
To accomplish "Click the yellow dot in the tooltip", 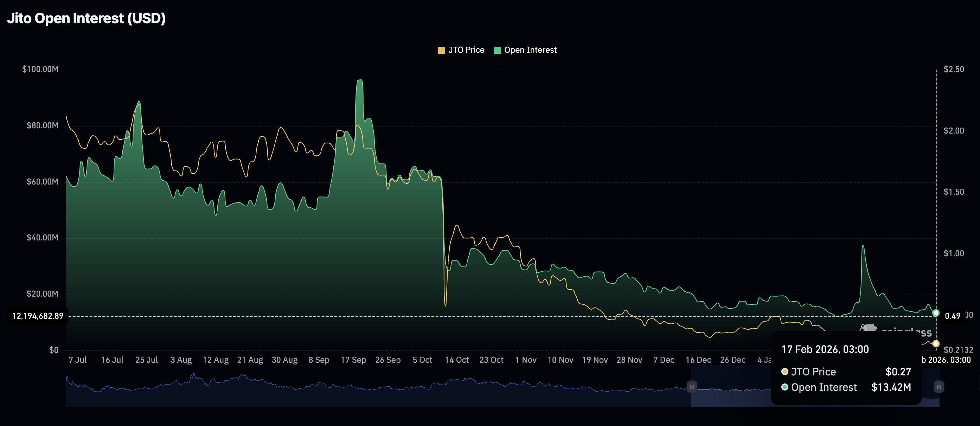I will click(784, 372).
